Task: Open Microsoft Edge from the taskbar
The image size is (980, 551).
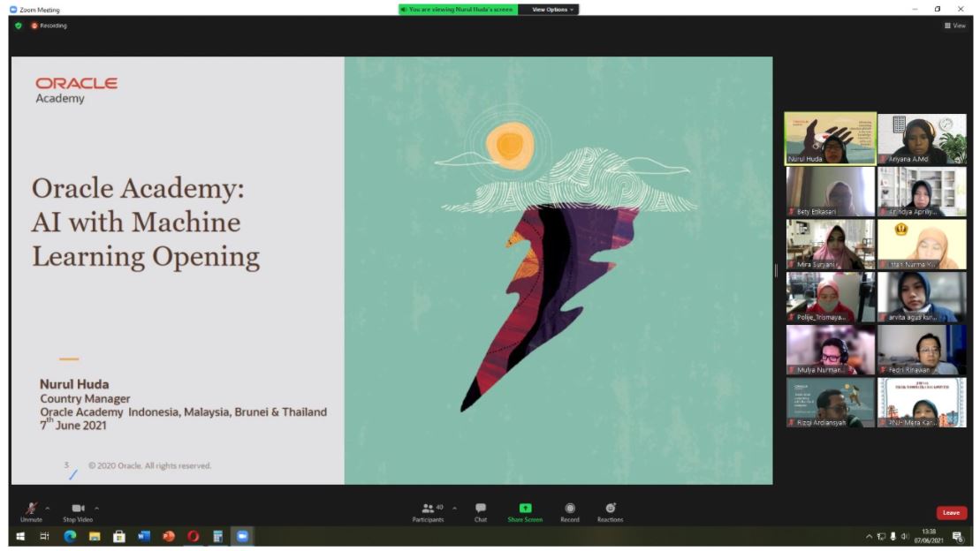Action: [x=70, y=536]
